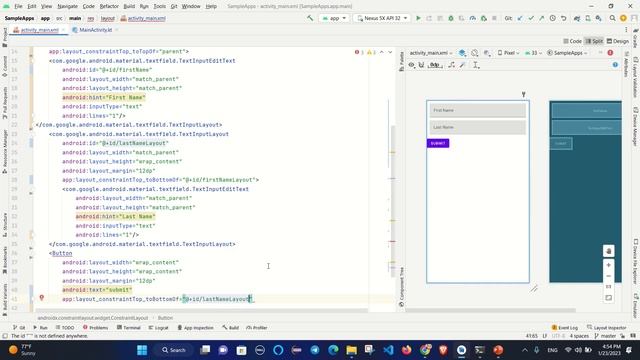The height and width of the screenshot is (360, 640).
Task: Click the Git update project arrow
Action: click(520, 18)
